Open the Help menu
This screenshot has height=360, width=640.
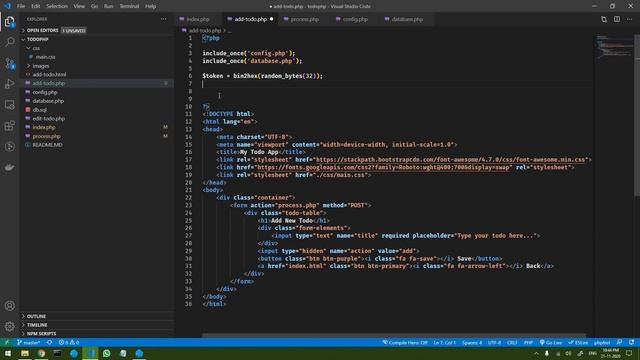coord(151,6)
